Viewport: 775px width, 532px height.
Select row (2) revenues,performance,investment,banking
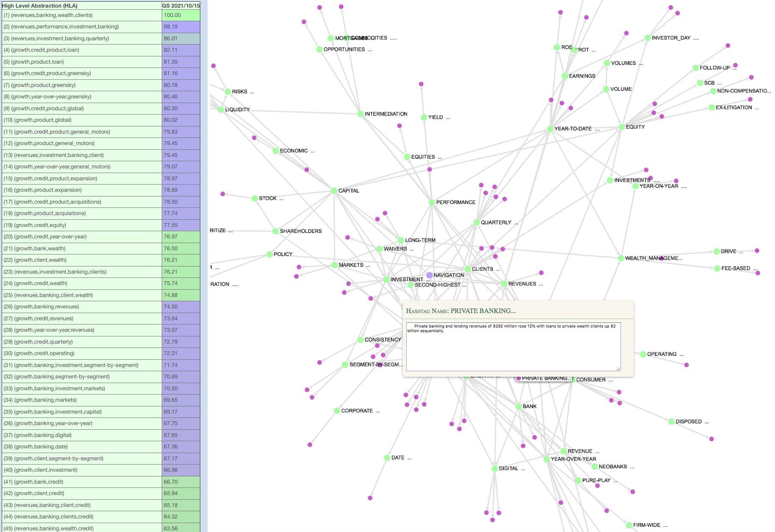[81, 27]
